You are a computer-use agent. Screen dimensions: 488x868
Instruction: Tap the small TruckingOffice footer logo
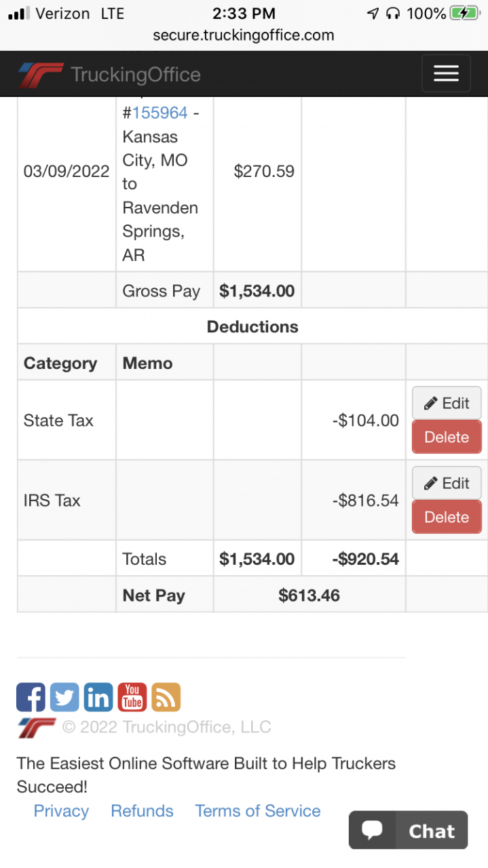click(x=37, y=728)
